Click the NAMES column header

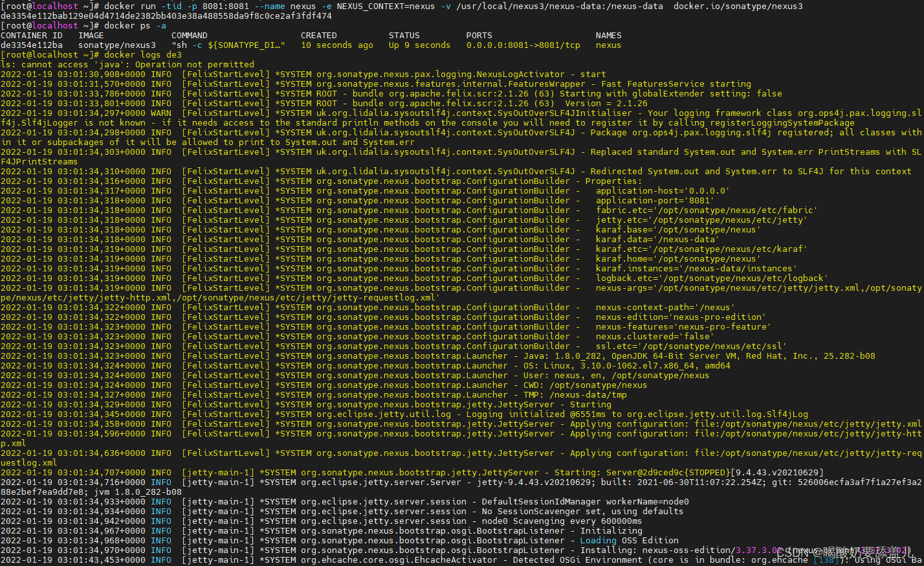click(609, 36)
